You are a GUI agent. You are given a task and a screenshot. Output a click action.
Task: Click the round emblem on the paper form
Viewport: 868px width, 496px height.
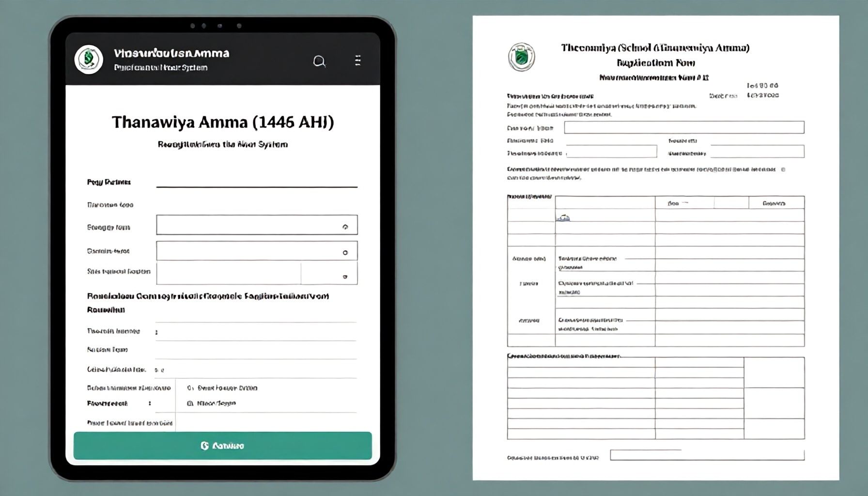pos(521,57)
